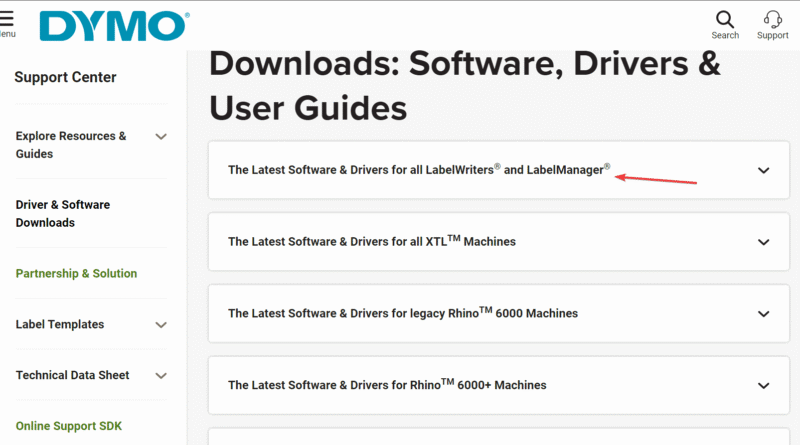Expand the Label Templates chevron
The image size is (800, 445).
(x=161, y=325)
